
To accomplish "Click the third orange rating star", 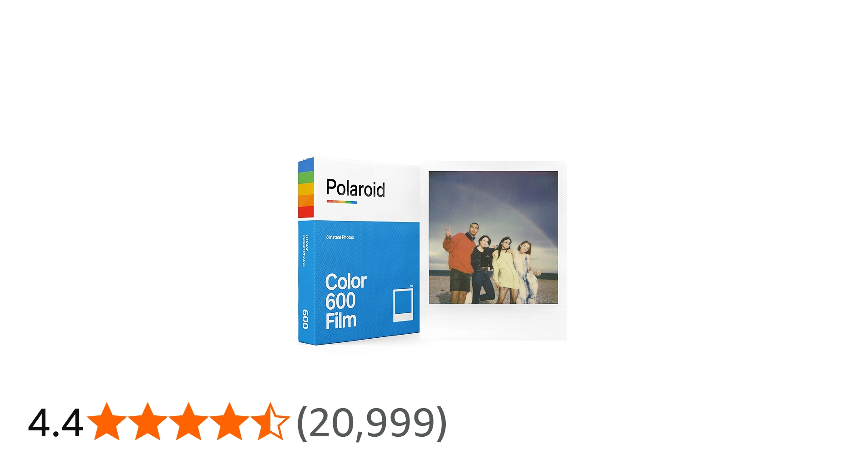I will point(188,422).
